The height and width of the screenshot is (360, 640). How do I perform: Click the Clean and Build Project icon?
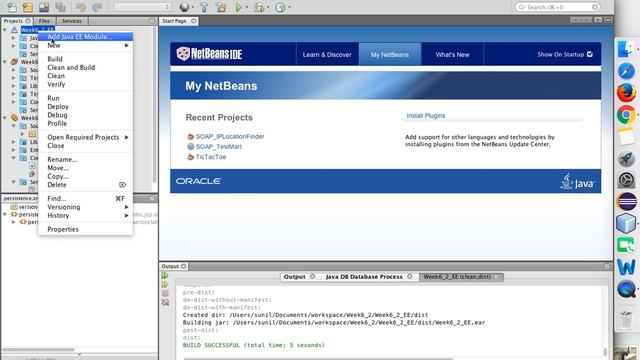[x=221, y=7]
